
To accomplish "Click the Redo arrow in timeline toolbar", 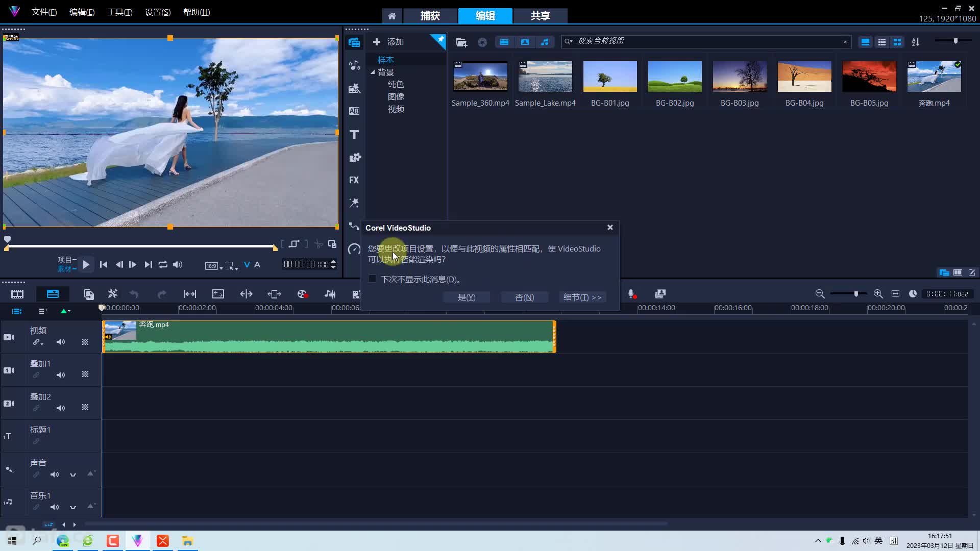I will (x=162, y=294).
